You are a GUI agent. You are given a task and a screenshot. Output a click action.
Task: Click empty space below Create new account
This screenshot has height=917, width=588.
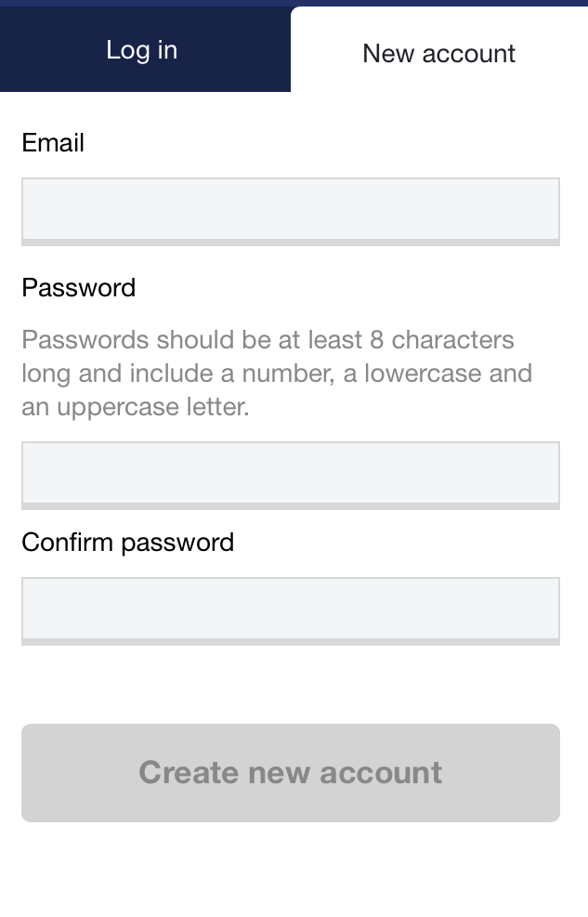294,869
